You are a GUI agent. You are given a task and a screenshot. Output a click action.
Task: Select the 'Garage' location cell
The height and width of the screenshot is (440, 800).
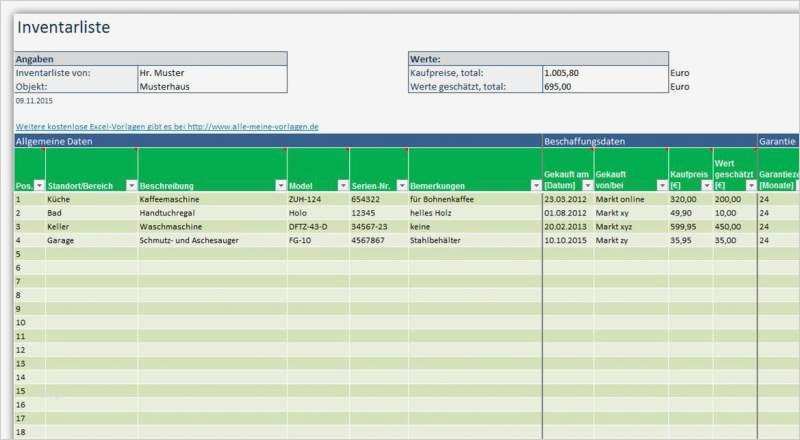92,240
